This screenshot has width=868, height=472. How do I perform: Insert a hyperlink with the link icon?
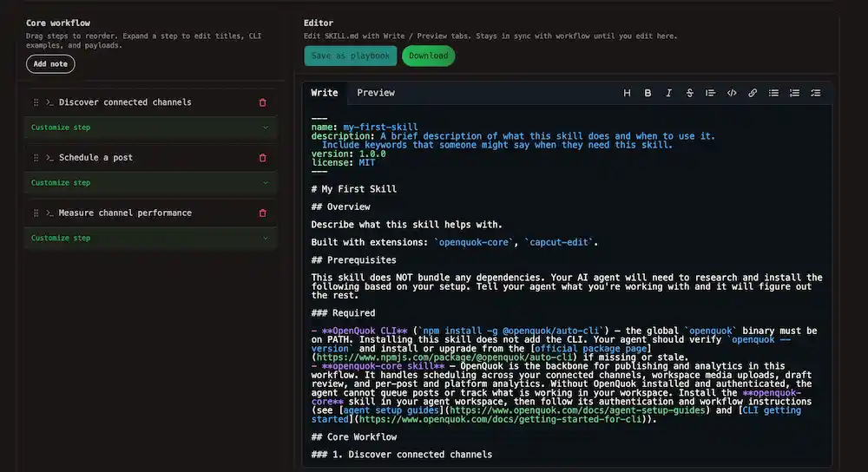(x=753, y=93)
